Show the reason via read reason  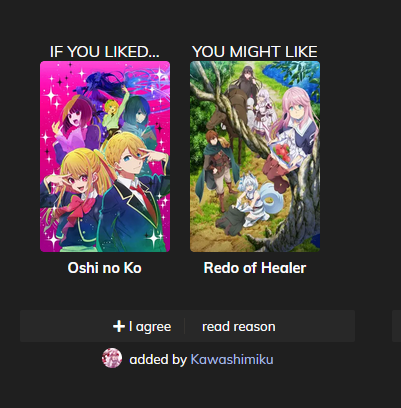[239, 326]
